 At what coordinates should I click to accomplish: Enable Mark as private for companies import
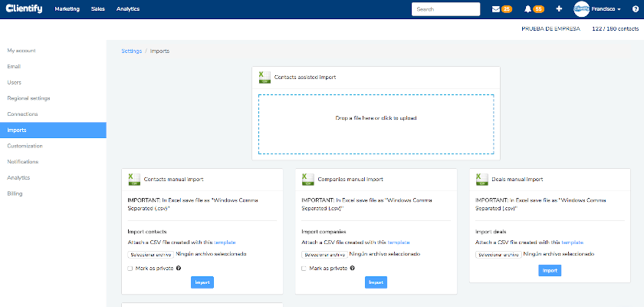tap(304, 269)
